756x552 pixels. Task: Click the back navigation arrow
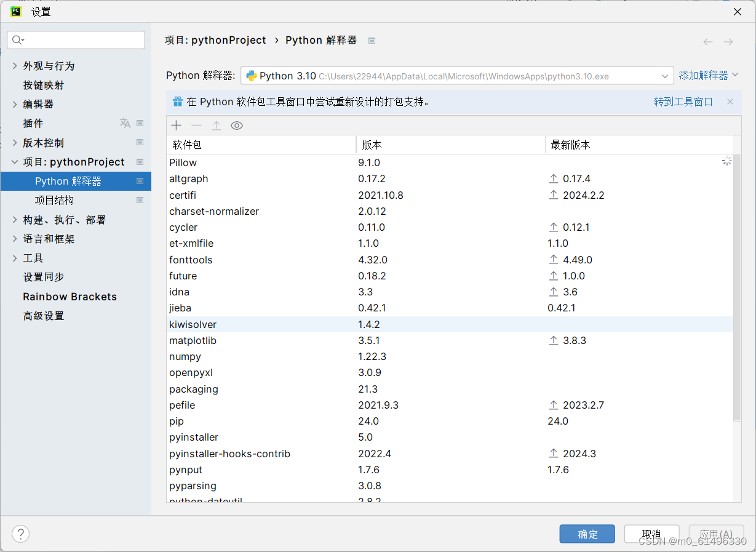(x=707, y=41)
